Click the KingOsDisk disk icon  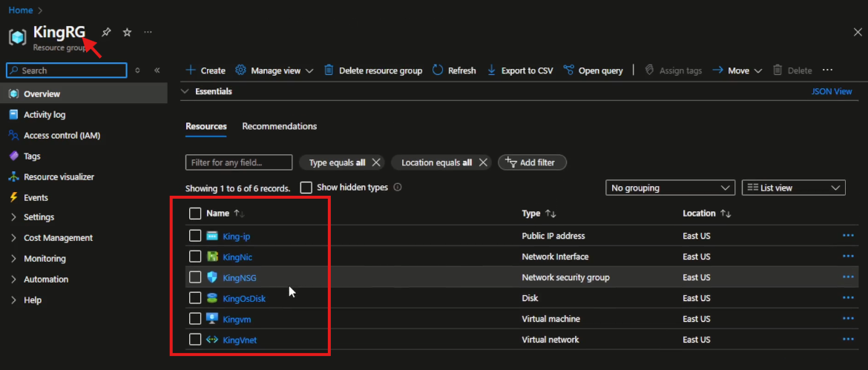tap(212, 298)
